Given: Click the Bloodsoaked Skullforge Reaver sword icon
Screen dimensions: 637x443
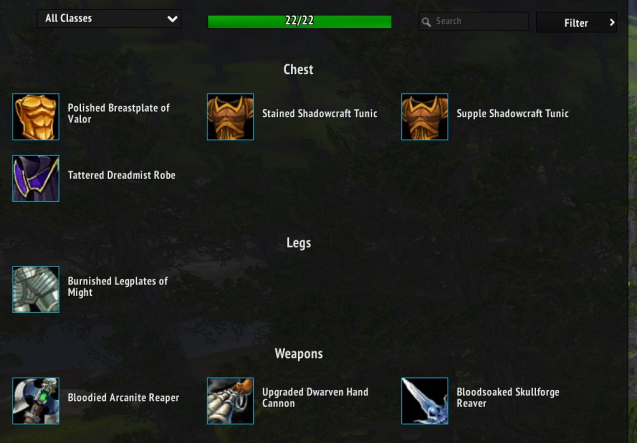Looking at the screenshot, I should 425,401.
